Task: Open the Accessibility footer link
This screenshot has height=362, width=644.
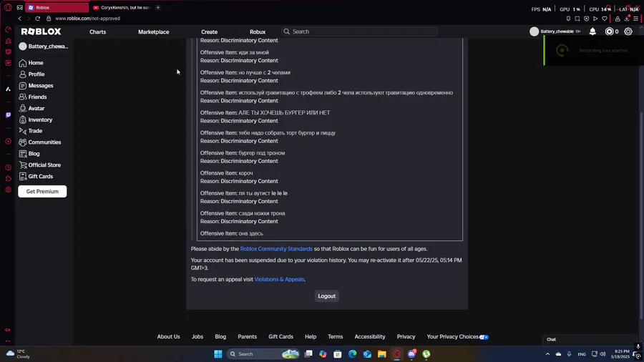Action: pyautogui.click(x=370, y=336)
